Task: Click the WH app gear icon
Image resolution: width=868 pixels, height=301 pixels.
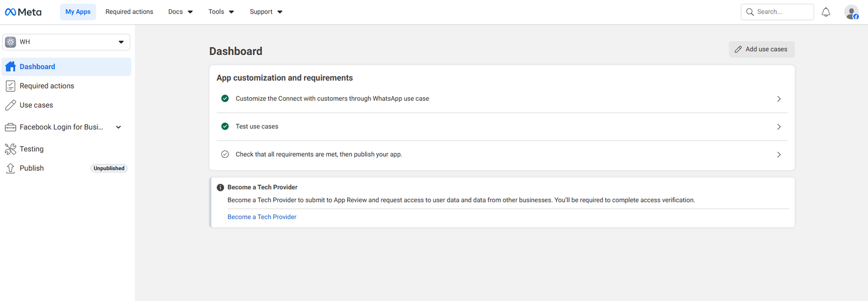Action: click(10, 42)
